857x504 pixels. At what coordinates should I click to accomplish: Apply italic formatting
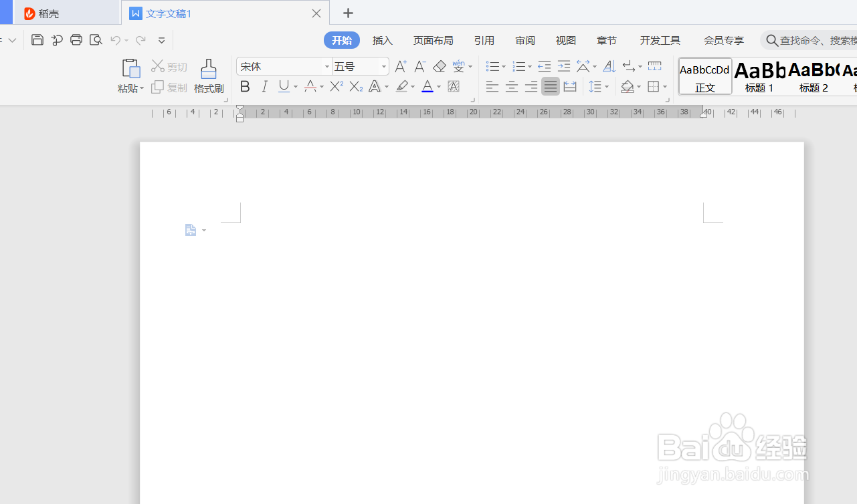point(264,86)
